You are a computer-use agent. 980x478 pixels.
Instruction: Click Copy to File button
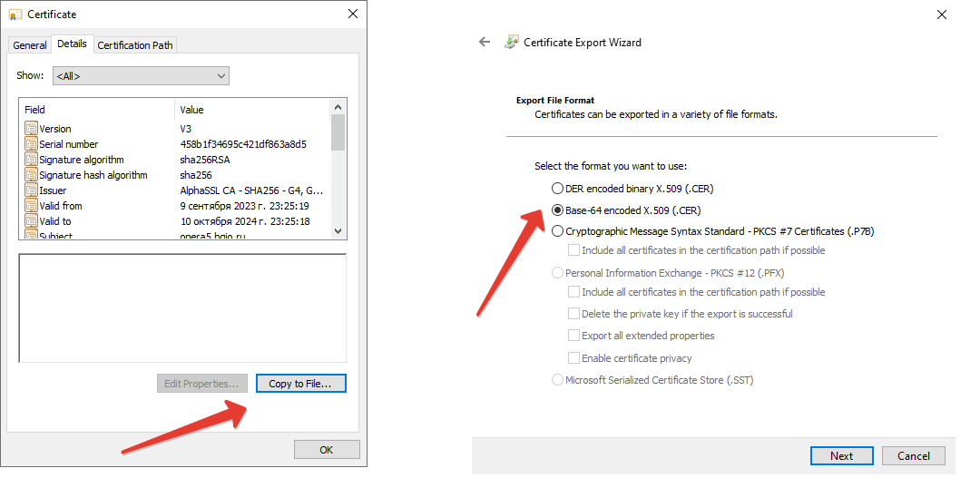pos(300,384)
